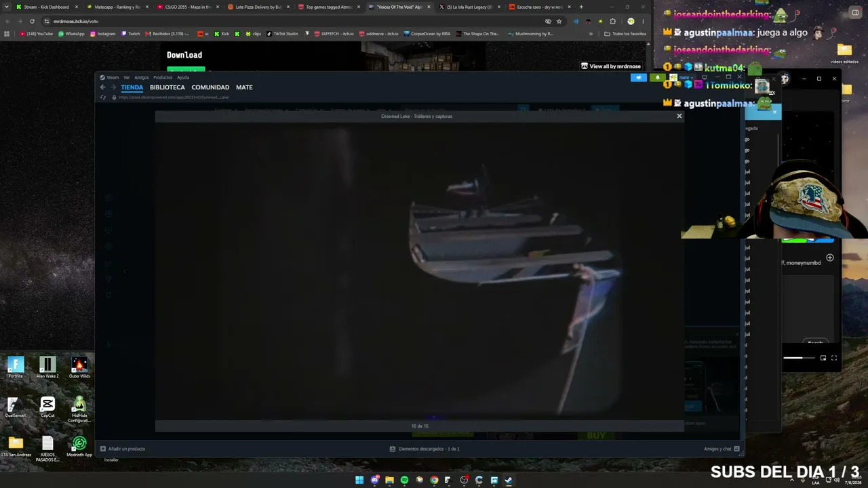Click Añadir un producto in Steam
Viewport: 868px width, 488px height.
(x=123, y=449)
